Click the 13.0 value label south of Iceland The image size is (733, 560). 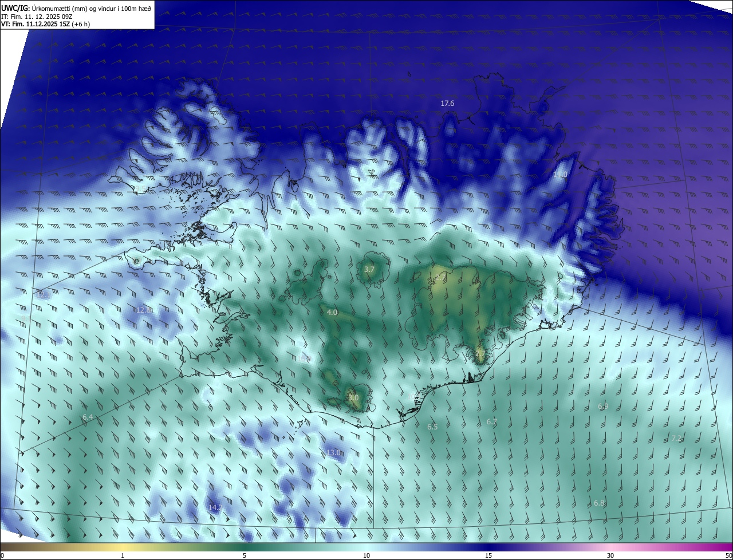tap(334, 453)
